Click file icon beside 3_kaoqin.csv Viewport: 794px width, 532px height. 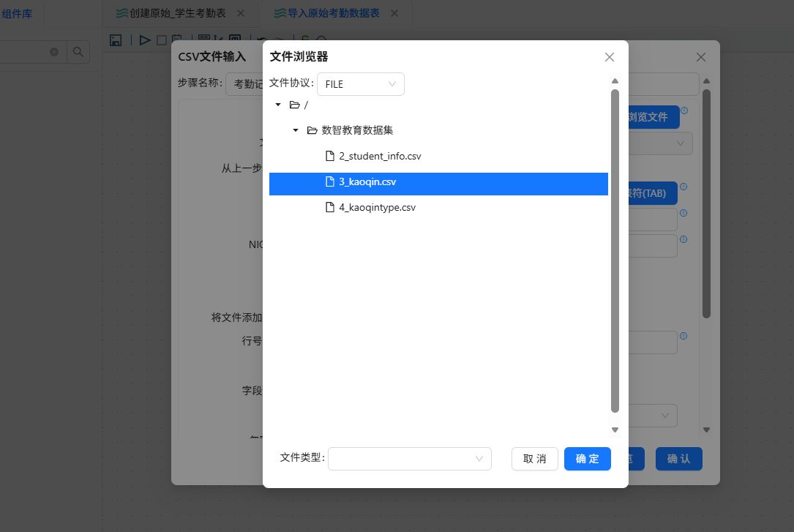(329, 181)
